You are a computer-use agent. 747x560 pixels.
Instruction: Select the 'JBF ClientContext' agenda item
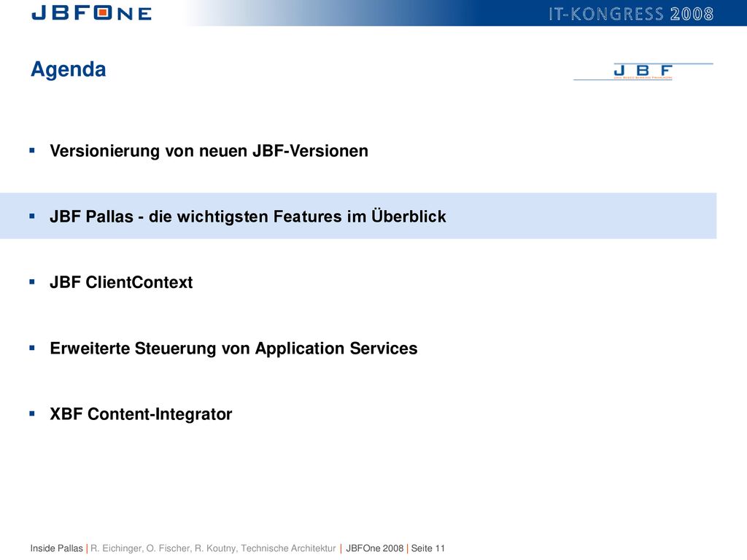(x=121, y=282)
